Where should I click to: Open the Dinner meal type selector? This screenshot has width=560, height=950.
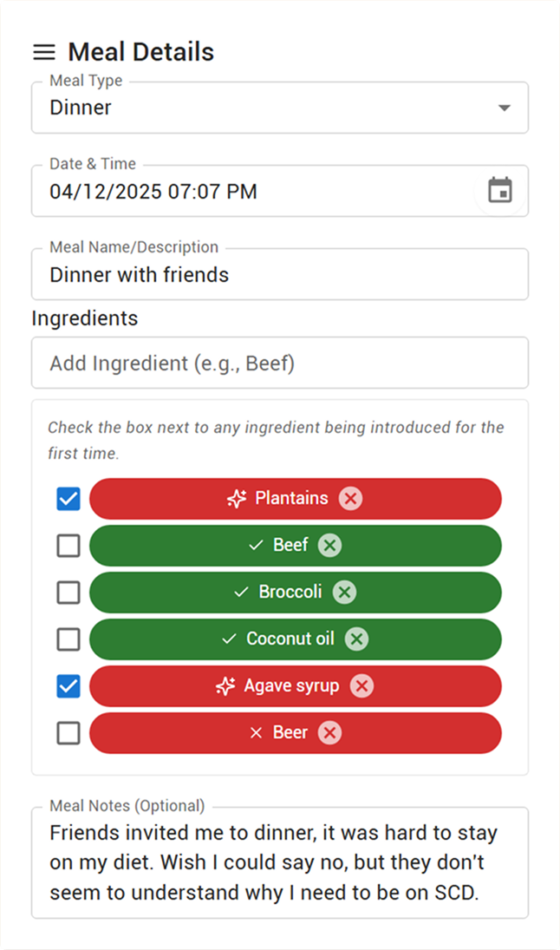click(280, 108)
